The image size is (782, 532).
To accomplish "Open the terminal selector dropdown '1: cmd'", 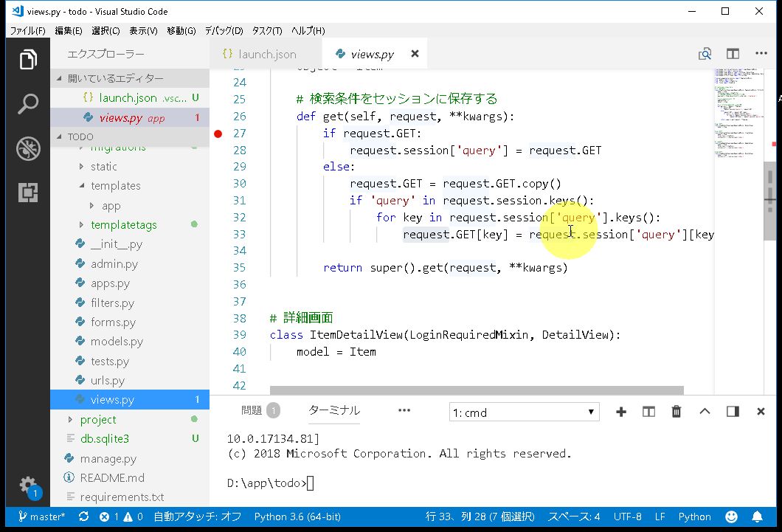I will (524, 412).
